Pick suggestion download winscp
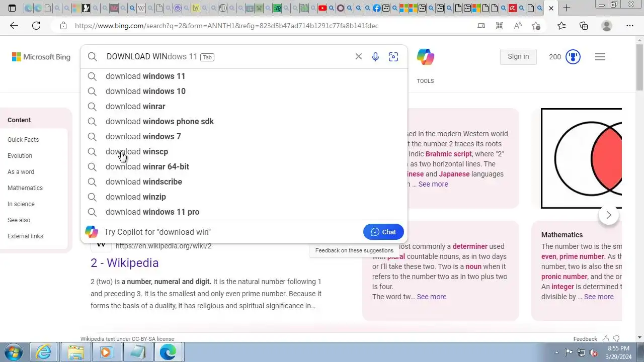The image size is (644, 362). coord(244,151)
